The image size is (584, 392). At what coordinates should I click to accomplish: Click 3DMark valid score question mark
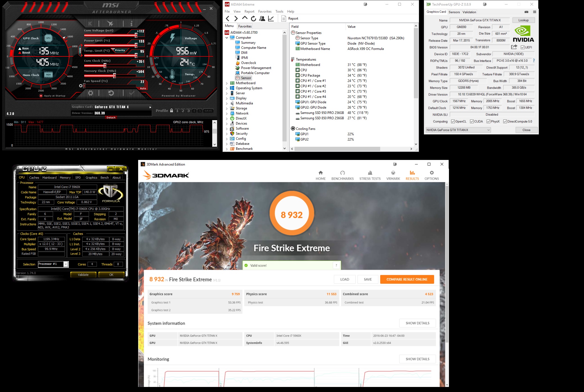click(x=336, y=265)
